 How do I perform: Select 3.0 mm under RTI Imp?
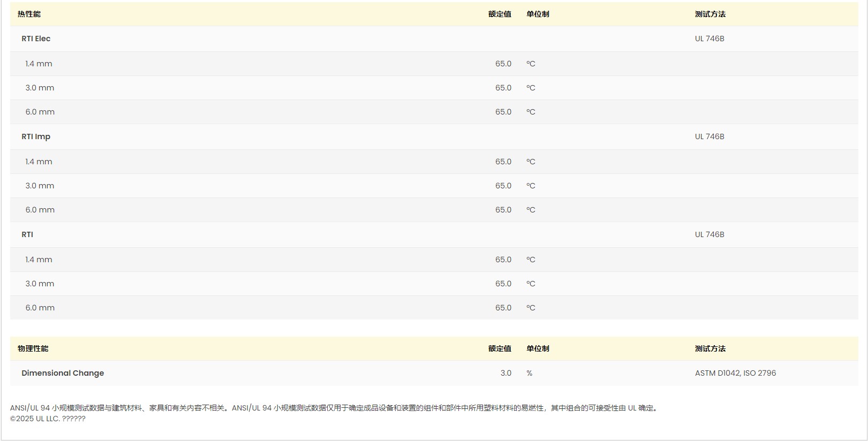click(40, 186)
